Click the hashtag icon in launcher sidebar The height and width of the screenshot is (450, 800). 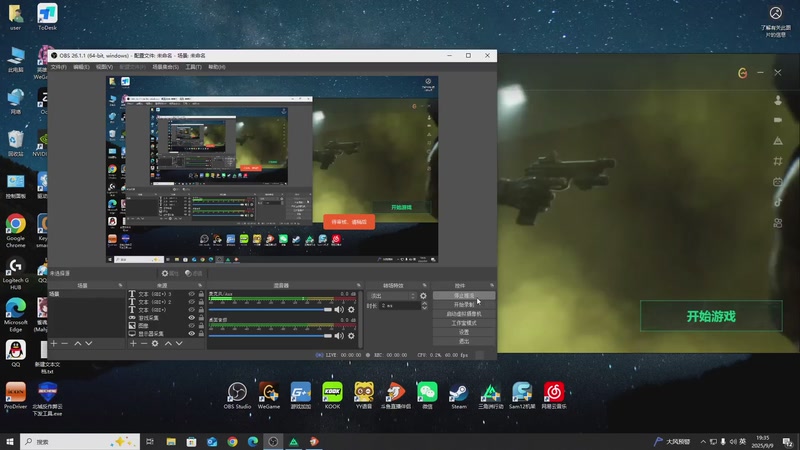click(778, 161)
